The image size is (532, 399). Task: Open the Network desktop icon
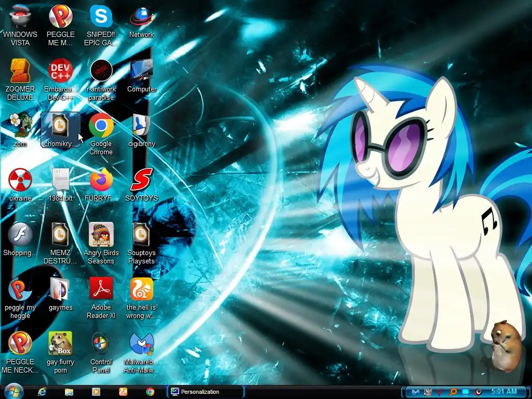[x=141, y=21]
